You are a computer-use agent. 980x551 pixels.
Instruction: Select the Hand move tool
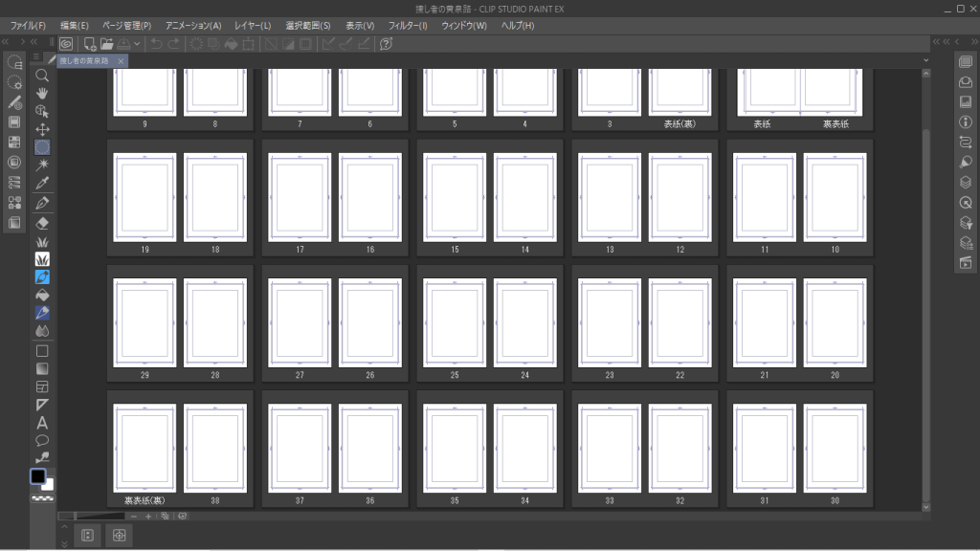click(42, 93)
